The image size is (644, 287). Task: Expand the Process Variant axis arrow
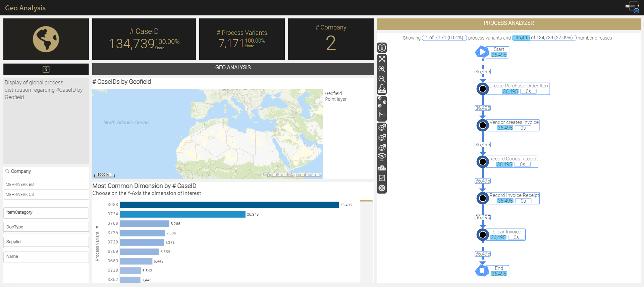pyautogui.click(x=97, y=227)
